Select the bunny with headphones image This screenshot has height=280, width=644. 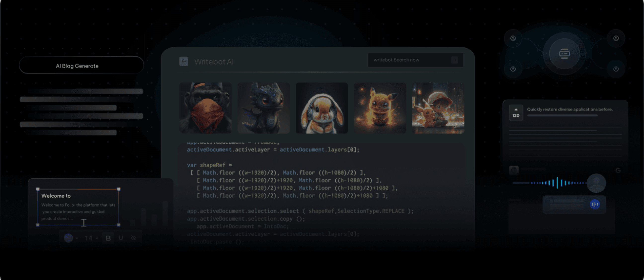(322, 108)
